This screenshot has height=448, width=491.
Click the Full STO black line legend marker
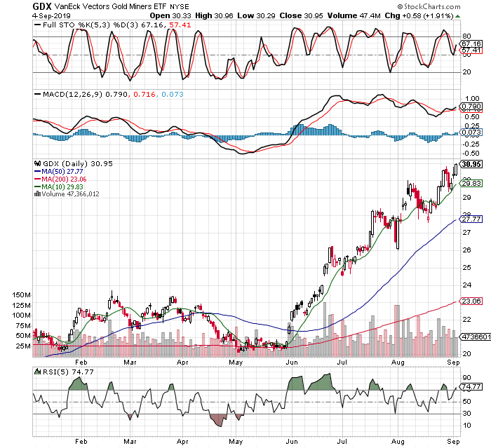point(38,25)
